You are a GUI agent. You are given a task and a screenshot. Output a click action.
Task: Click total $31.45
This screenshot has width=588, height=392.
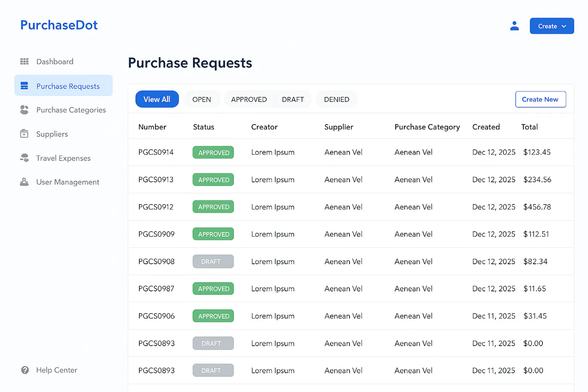click(x=535, y=316)
